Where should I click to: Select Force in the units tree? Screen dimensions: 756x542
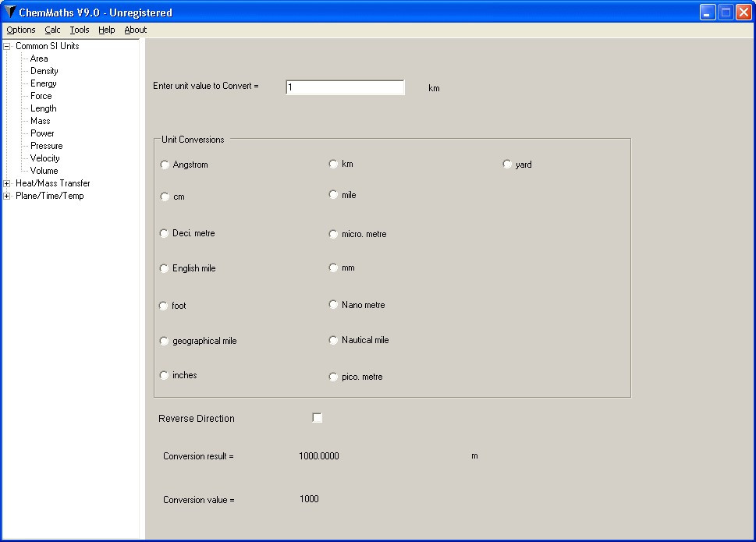tap(41, 97)
